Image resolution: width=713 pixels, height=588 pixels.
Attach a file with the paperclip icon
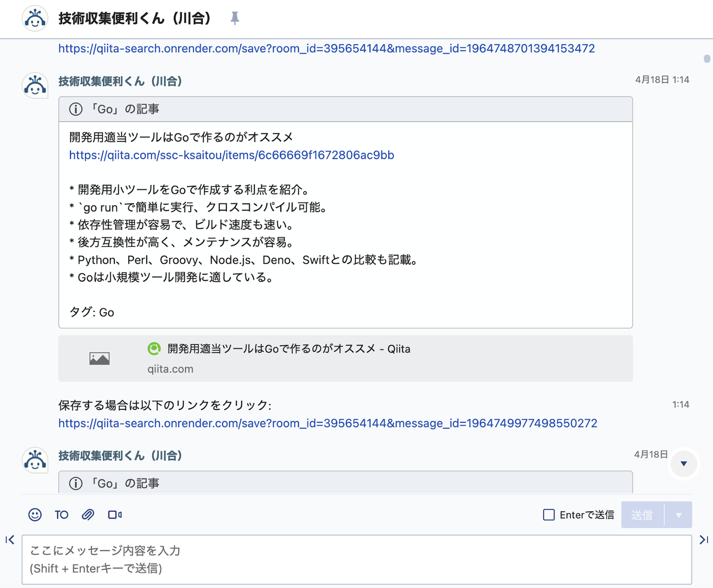click(88, 515)
